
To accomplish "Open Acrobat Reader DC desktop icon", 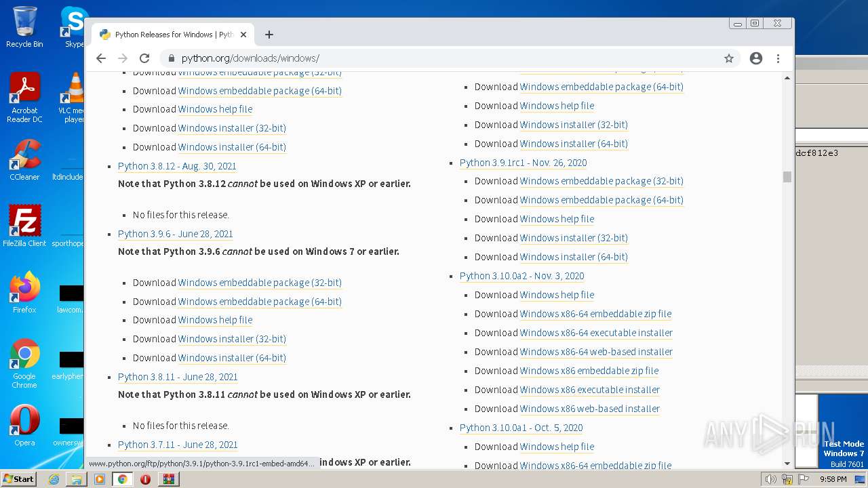I will 24,98.
